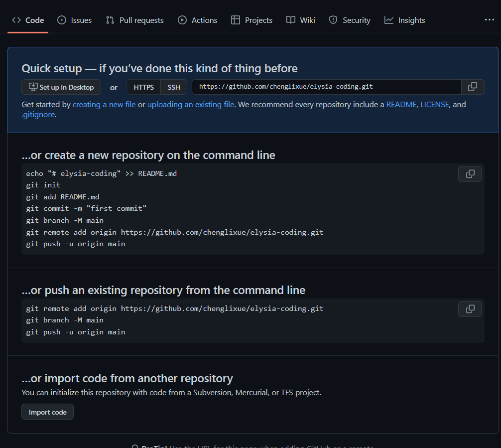This screenshot has width=501, height=448.
Task: Open the three-dot overflow menu
Action: 489,20
